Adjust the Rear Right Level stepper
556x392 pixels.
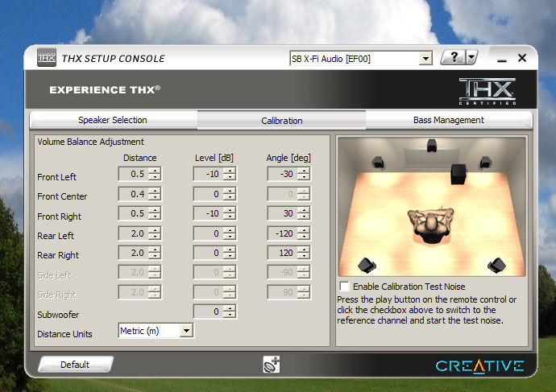(x=230, y=253)
